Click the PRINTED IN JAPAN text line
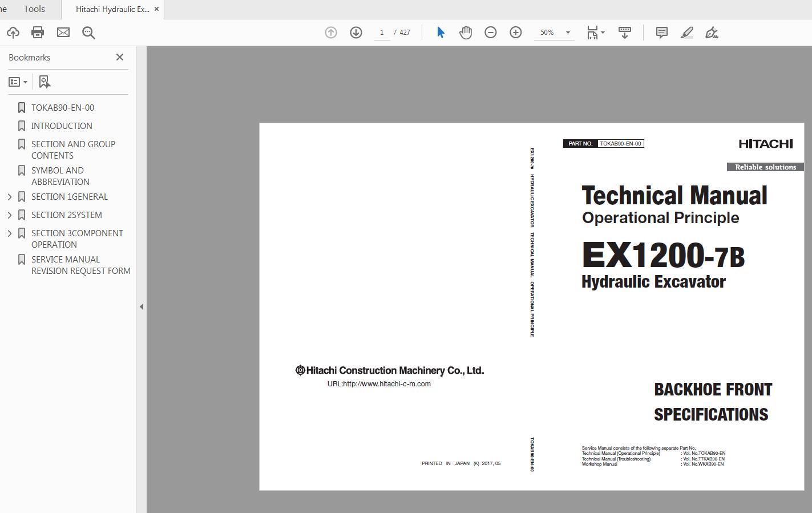Viewport: 812px width, 513px height. click(461, 463)
